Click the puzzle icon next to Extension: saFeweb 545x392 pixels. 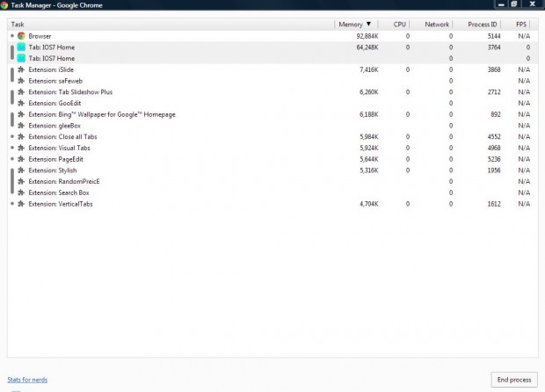21,81
